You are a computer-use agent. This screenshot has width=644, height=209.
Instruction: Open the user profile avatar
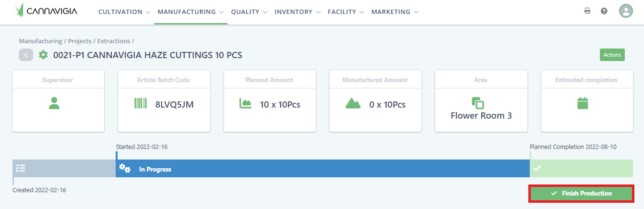tap(626, 11)
